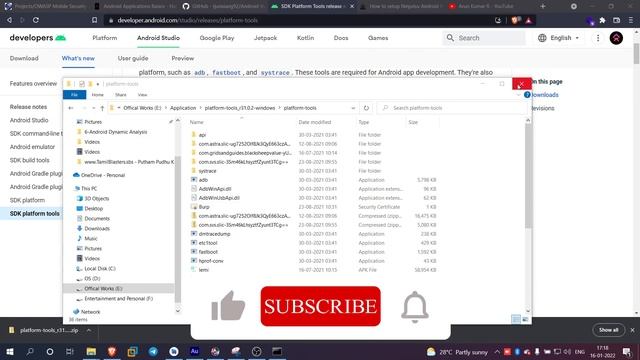Click the Brave shields icon in address bar
Image resolution: width=640 pixels, height=360 pixels.
tap(515, 20)
